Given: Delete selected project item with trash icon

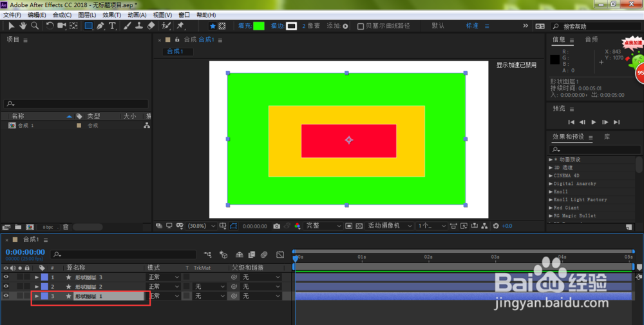Looking at the screenshot, I should click(66, 227).
